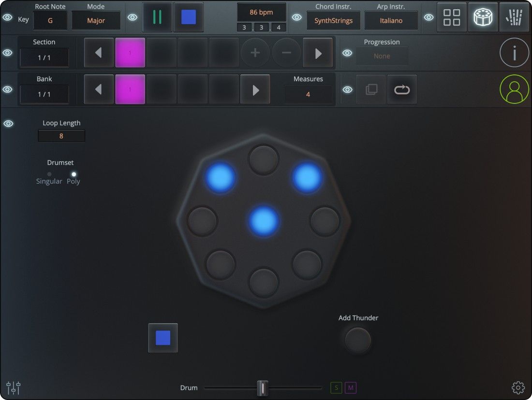
Task: Open the Progression menu showing None
Action: click(x=382, y=56)
